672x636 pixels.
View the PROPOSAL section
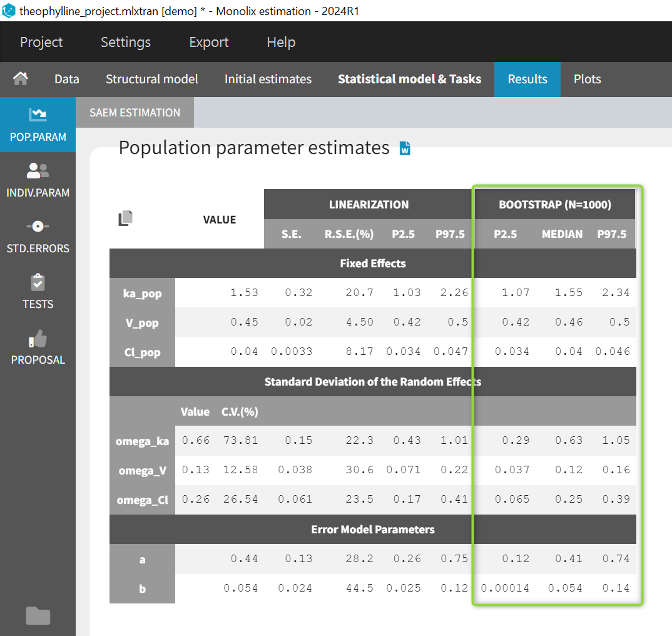(x=38, y=347)
